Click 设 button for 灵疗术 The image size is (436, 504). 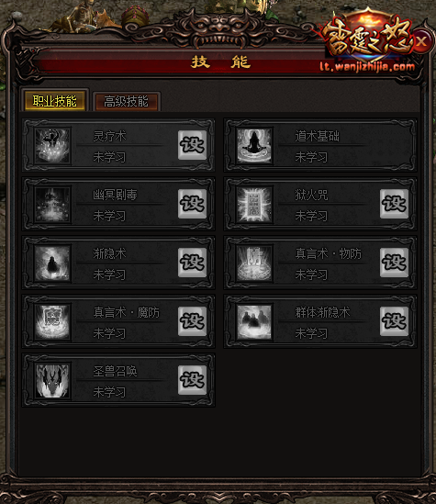(192, 145)
